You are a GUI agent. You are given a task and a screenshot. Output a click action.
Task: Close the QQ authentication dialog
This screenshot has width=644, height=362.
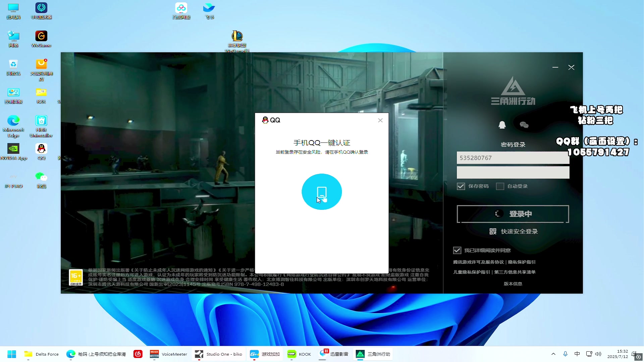[380, 120]
